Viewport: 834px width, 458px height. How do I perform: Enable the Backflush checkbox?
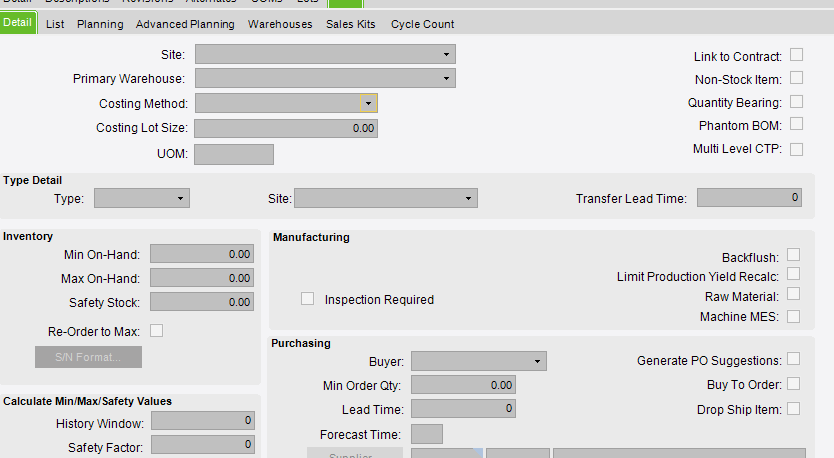click(x=793, y=255)
